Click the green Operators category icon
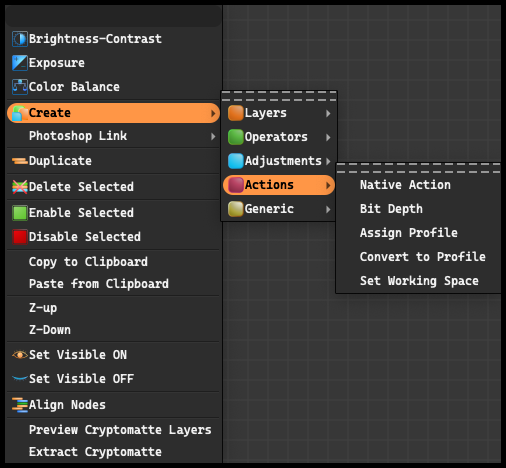 point(236,137)
